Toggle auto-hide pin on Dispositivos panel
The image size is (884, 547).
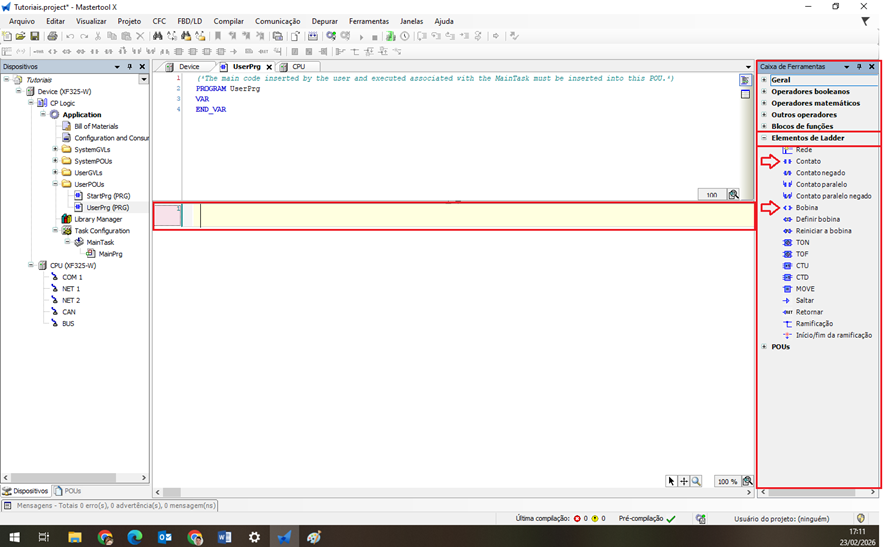tap(129, 67)
